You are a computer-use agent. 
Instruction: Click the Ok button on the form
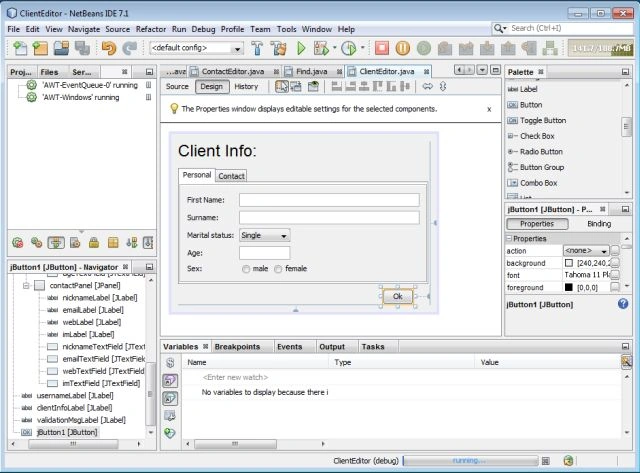[x=398, y=296]
